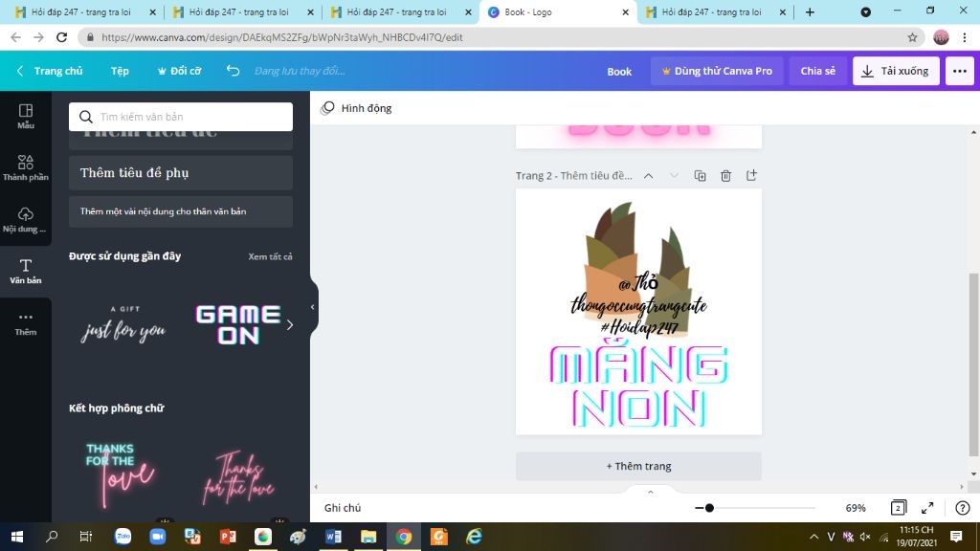Open PowerPoint from the taskbar
The image size is (980, 551).
(228, 537)
